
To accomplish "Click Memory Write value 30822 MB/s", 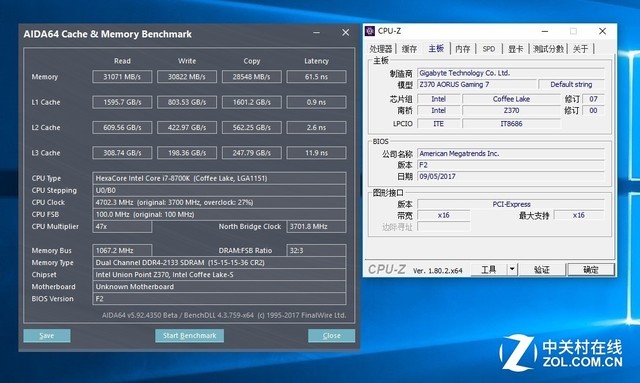I will click(x=187, y=77).
